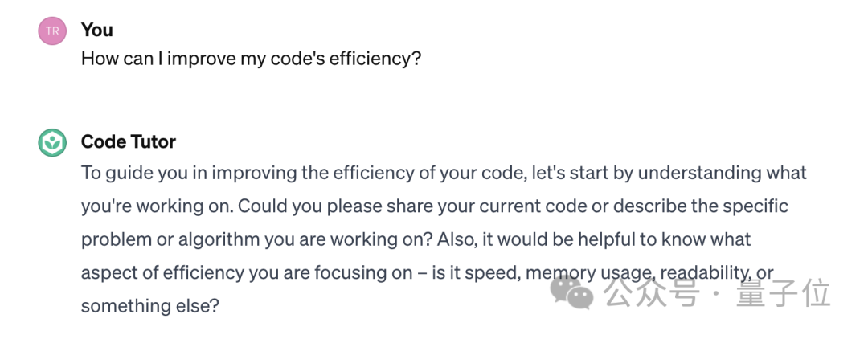Click the "Code Tutor" sender name
The width and height of the screenshot is (868, 339).
(129, 142)
